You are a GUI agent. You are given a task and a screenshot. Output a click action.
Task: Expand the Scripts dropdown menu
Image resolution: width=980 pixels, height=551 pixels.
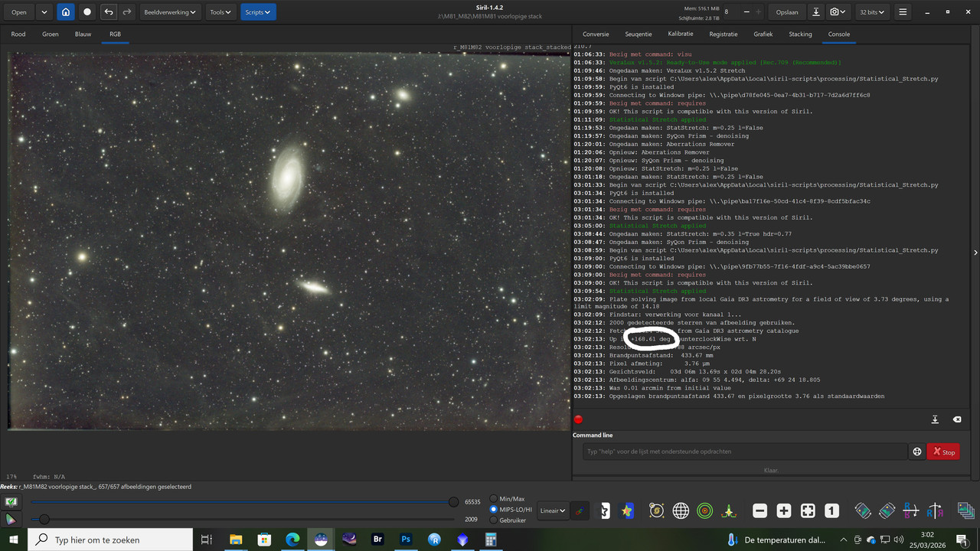[257, 11]
